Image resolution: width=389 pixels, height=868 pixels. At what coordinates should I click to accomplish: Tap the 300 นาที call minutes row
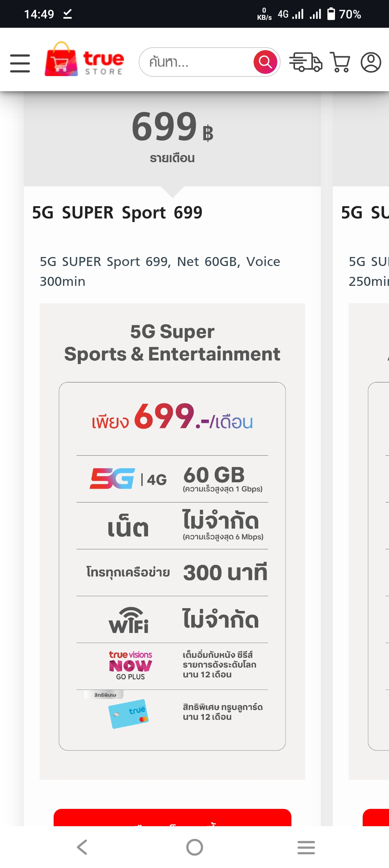(x=172, y=572)
